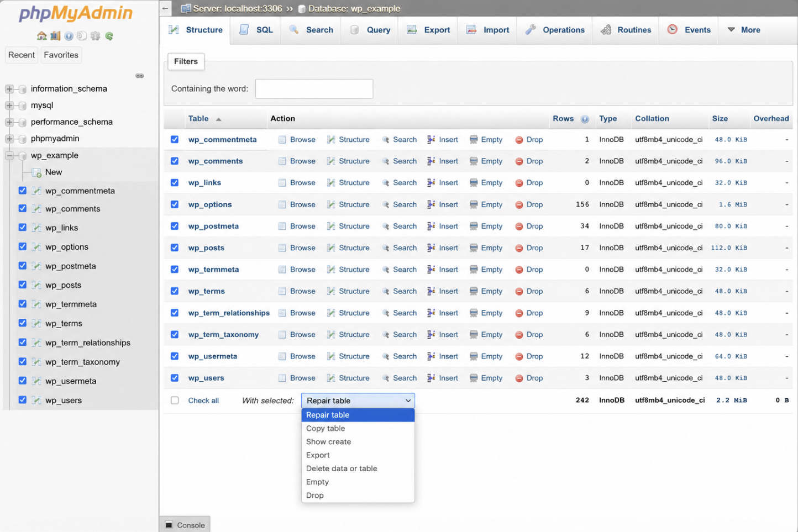Click the back arrow beside the server breadcrumb
The width and height of the screenshot is (798, 532).
tap(165, 8)
